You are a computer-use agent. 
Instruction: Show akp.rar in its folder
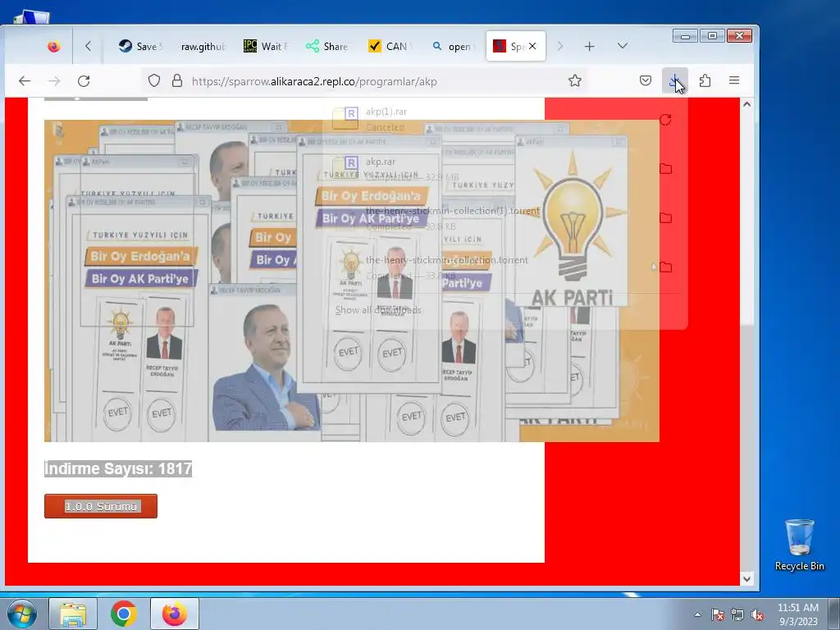[666, 169]
